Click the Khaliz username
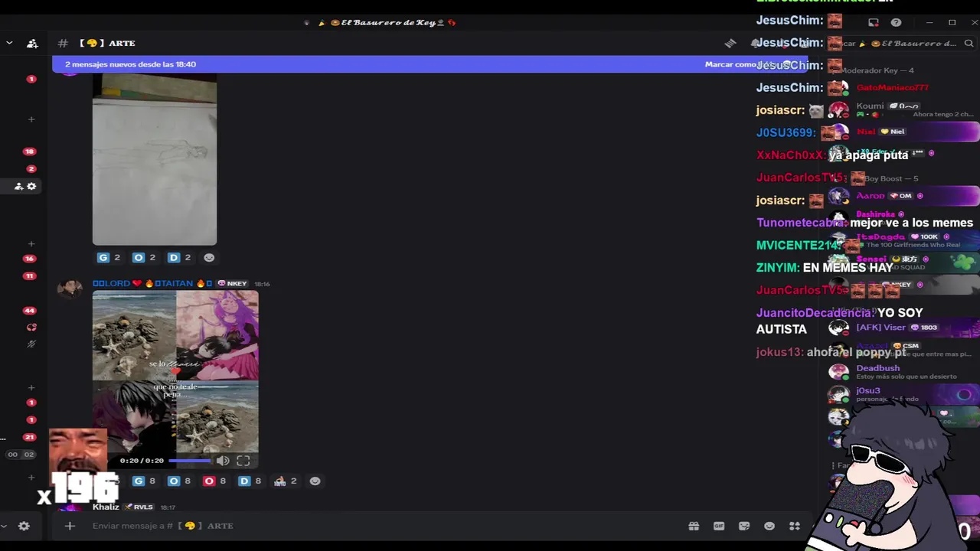The height and width of the screenshot is (551, 980). click(x=106, y=507)
